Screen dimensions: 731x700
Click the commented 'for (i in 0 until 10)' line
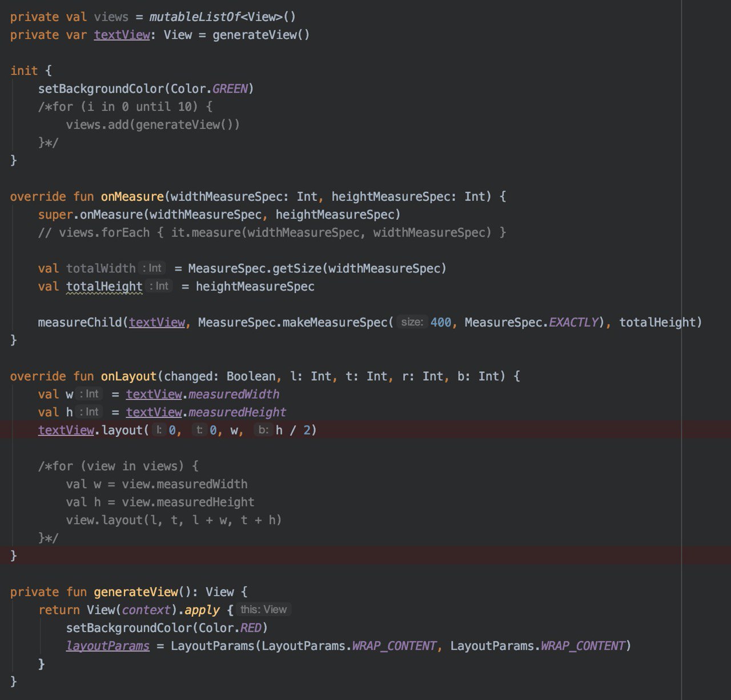point(126,107)
